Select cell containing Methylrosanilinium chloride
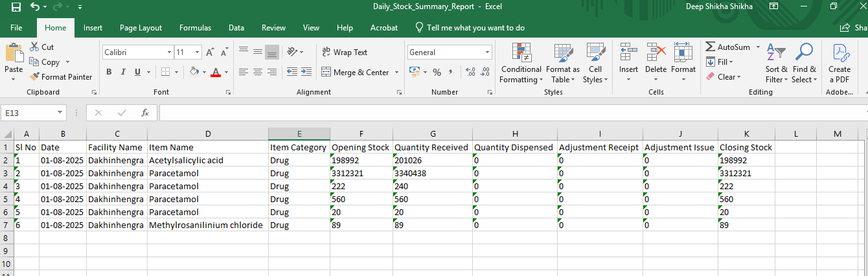Image resolution: width=868 pixels, height=276 pixels. 206,225
